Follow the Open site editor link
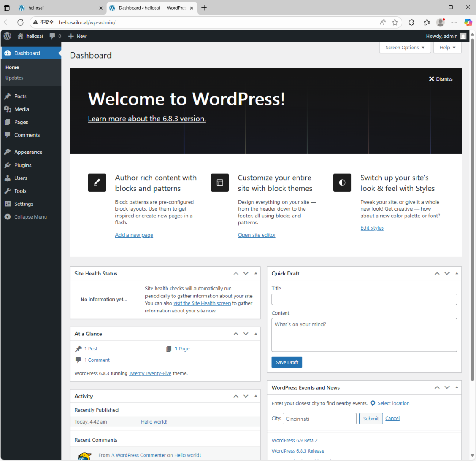The width and height of the screenshot is (476, 461). tap(257, 235)
